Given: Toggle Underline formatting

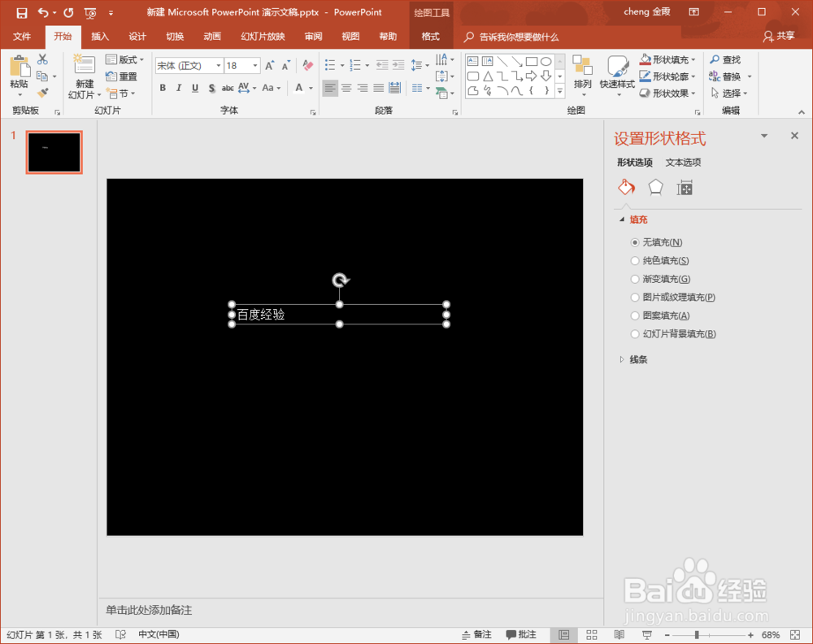Looking at the screenshot, I should (x=195, y=88).
